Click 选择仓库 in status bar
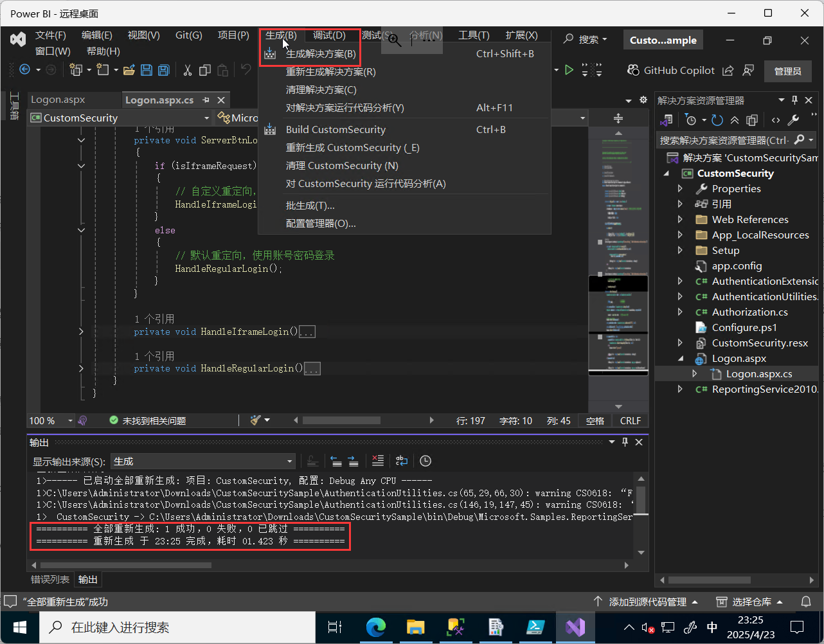The width and height of the screenshot is (824, 644). tap(749, 602)
